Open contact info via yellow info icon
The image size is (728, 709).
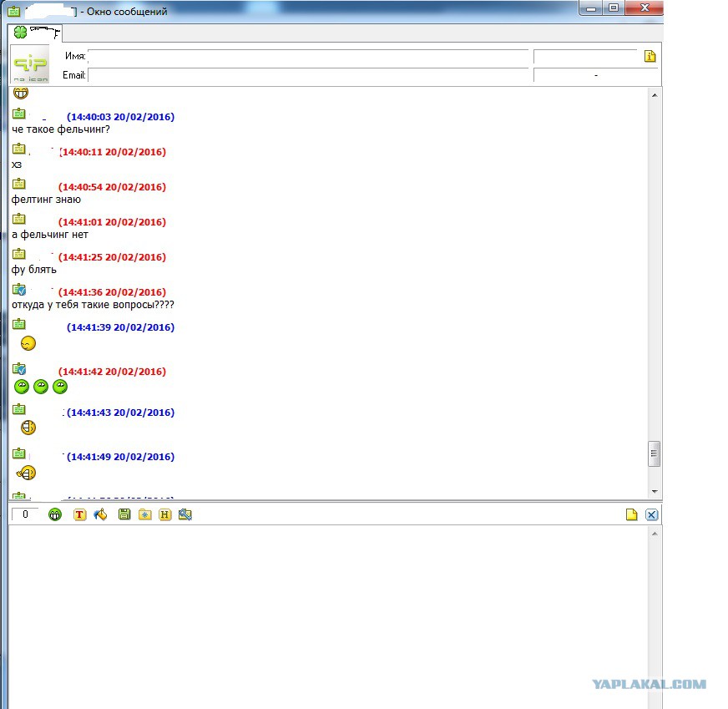650,56
